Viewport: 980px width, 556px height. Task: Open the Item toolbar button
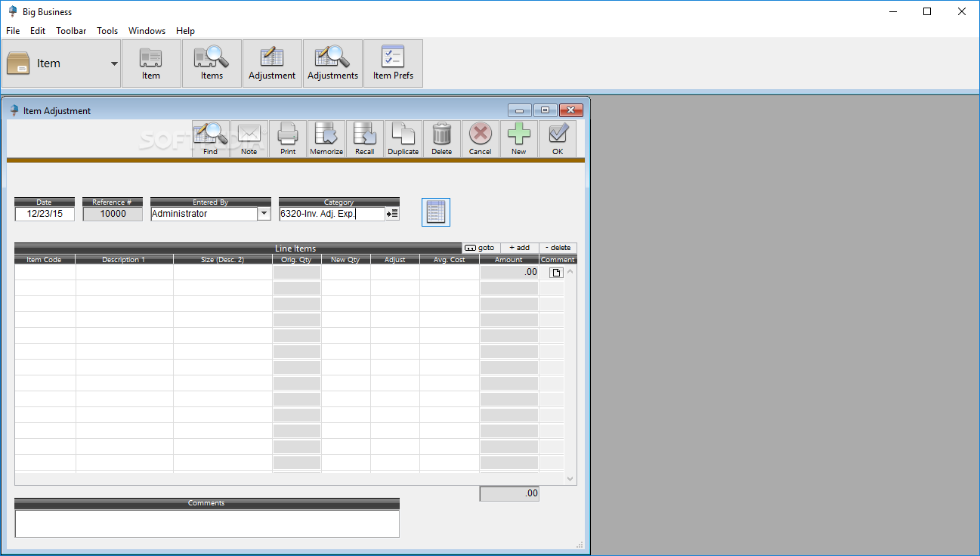[151, 63]
